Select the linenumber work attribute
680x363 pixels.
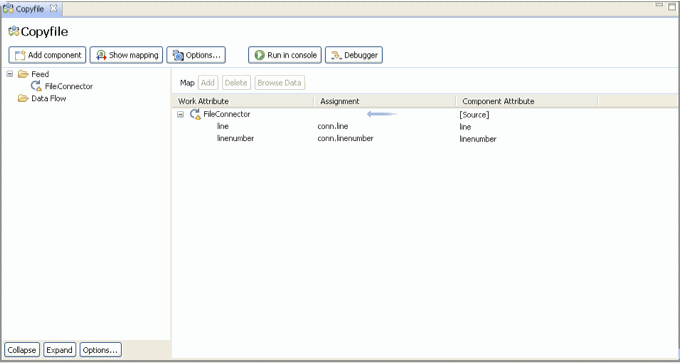click(x=235, y=138)
